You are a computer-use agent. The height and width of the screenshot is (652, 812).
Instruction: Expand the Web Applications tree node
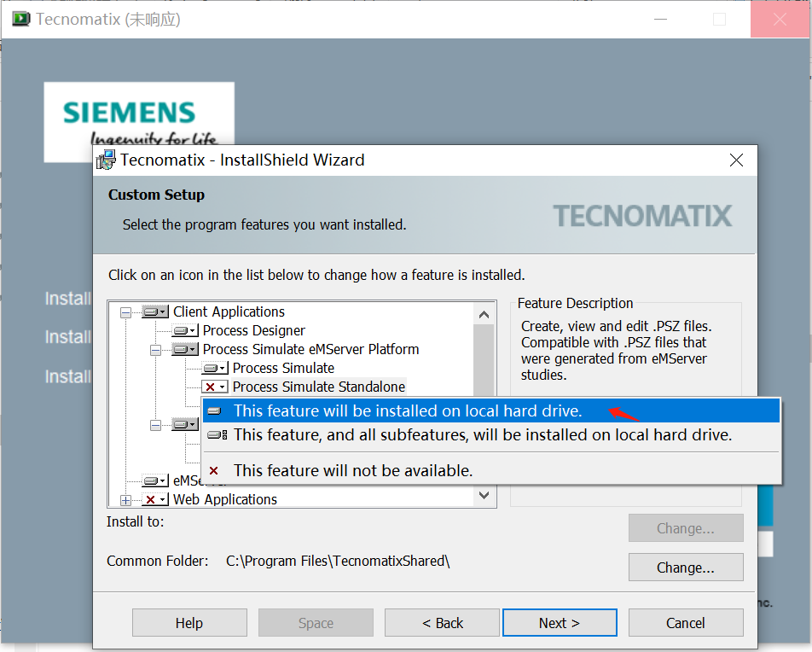click(x=125, y=500)
